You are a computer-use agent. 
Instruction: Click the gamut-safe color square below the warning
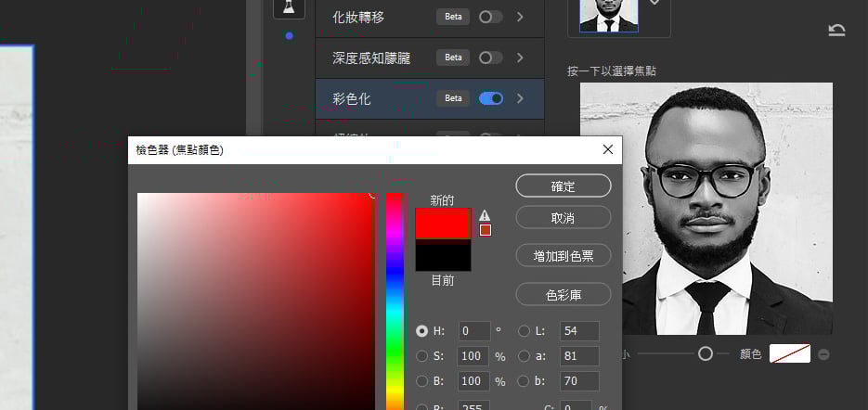(x=485, y=230)
